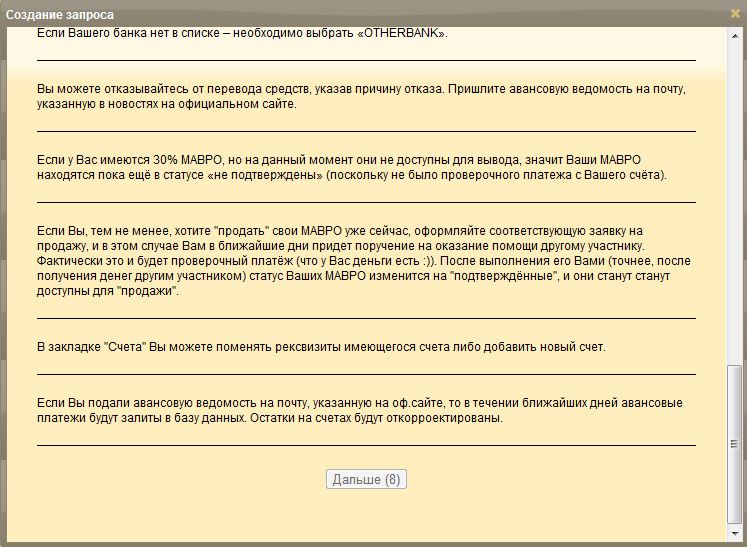Click the paragraph mentioning «OTHERBANK»
Screen dimensions: 747x547
point(242,33)
